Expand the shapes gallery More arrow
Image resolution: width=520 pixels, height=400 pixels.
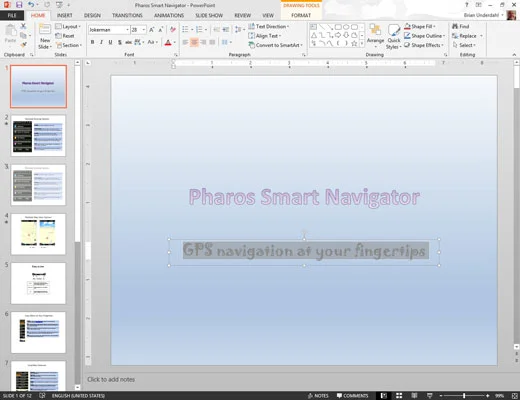(x=362, y=43)
